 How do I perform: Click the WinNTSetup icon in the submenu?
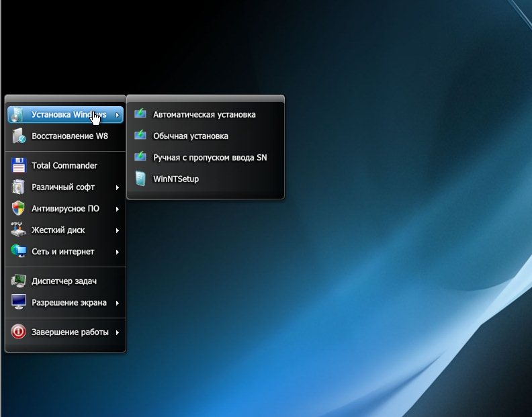(140, 179)
